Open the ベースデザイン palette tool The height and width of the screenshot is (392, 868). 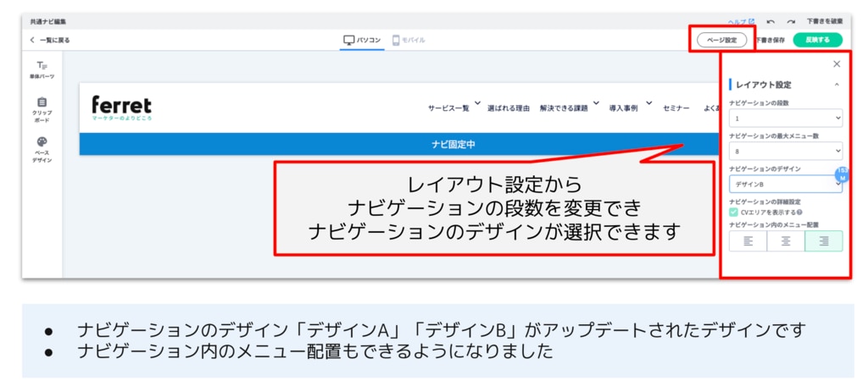tap(42, 147)
